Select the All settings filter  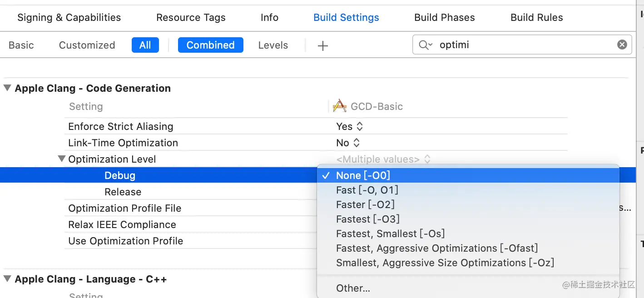pos(145,45)
